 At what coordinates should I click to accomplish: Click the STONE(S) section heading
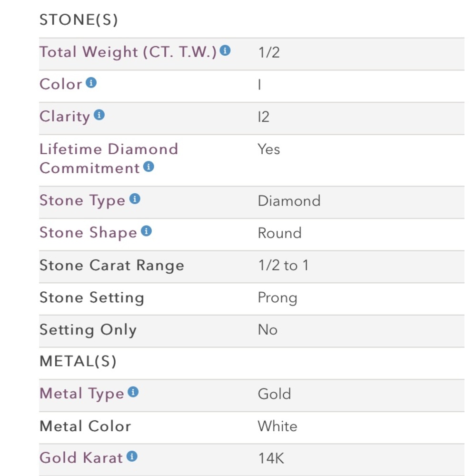(79, 20)
